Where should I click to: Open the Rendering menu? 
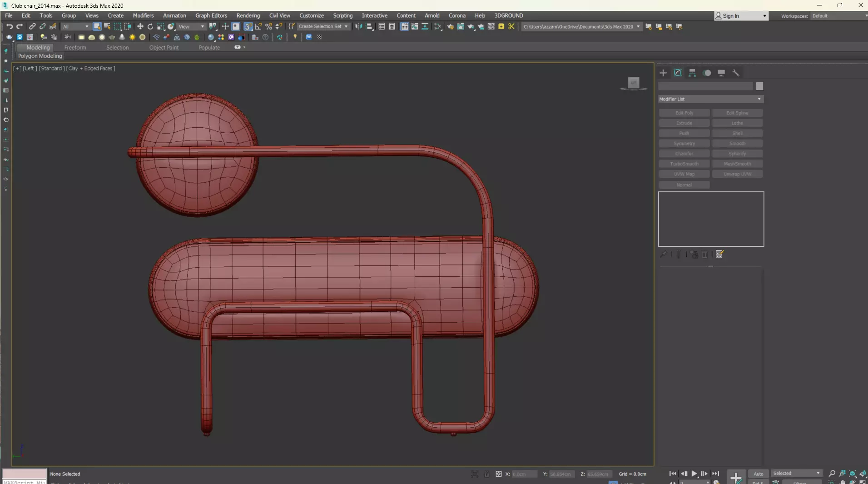click(248, 15)
